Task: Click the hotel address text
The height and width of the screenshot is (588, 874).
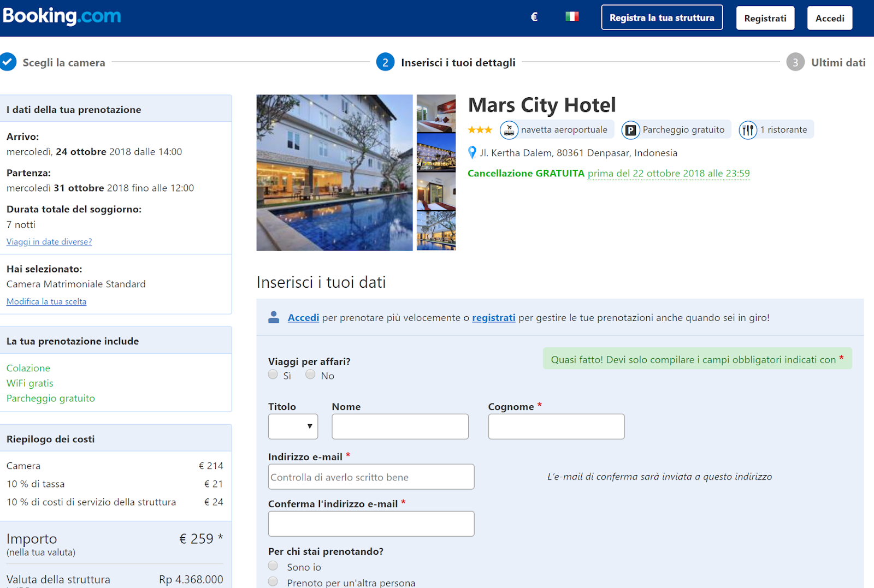Action: (x=578, y=153)
